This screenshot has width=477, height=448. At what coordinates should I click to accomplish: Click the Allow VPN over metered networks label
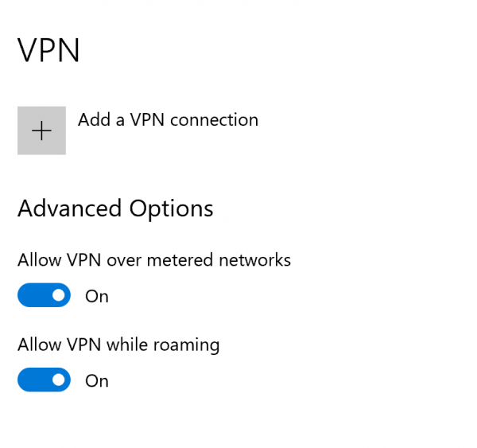154,260
